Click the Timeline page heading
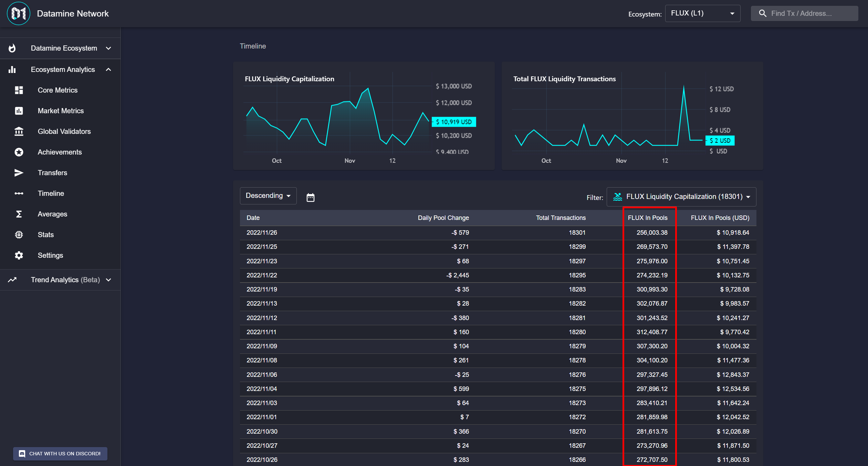 pyautogui.click(x=253, y=46)
